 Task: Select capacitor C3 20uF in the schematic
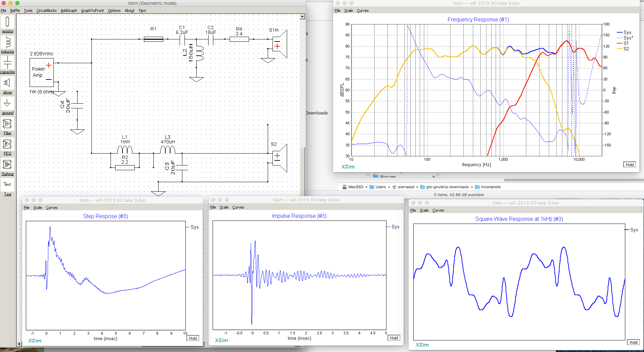point(182,168)
